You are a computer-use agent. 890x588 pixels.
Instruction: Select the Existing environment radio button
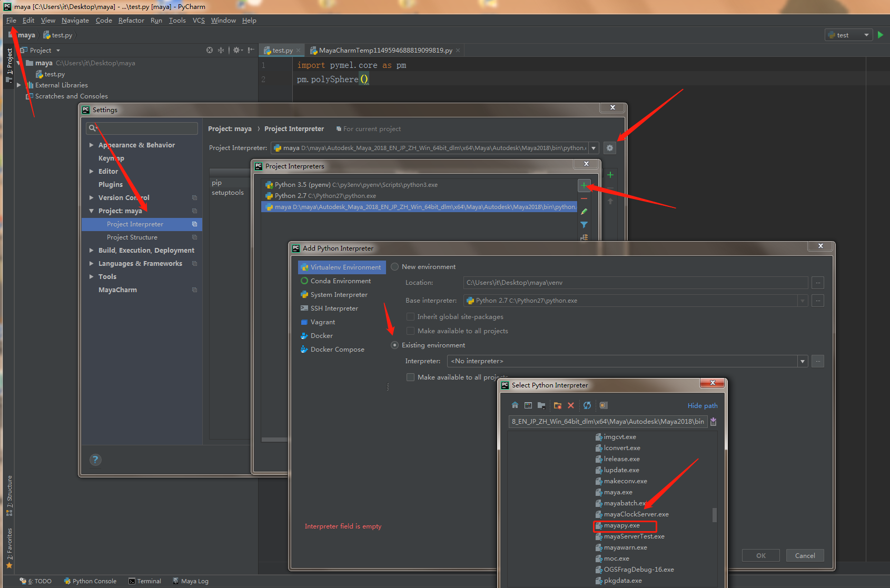point(395,345)
